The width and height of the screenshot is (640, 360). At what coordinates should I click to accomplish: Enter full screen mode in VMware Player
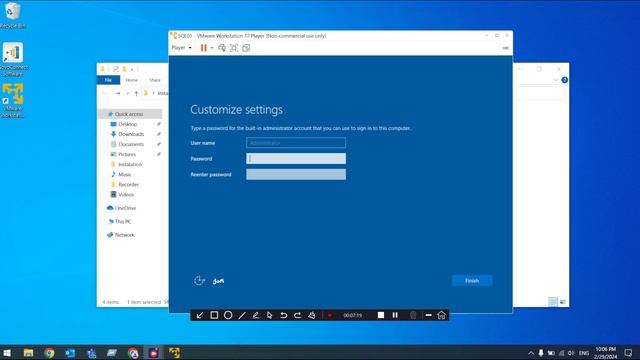point(234,48)
